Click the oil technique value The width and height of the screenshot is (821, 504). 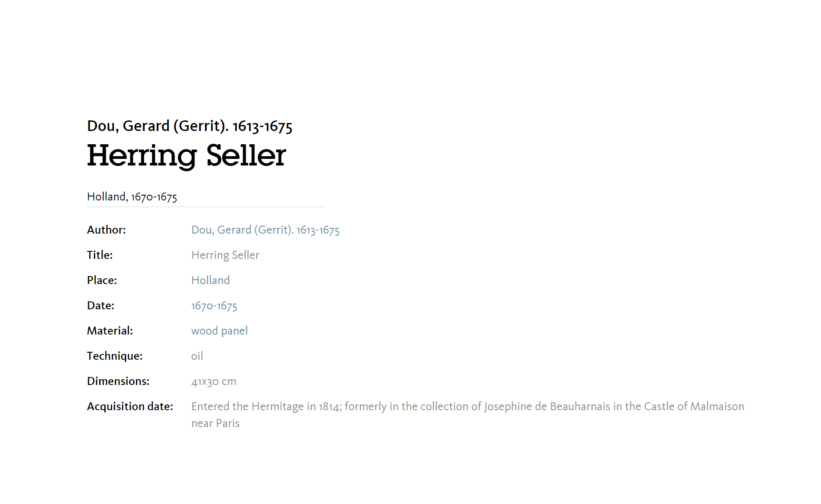[197, 356]
